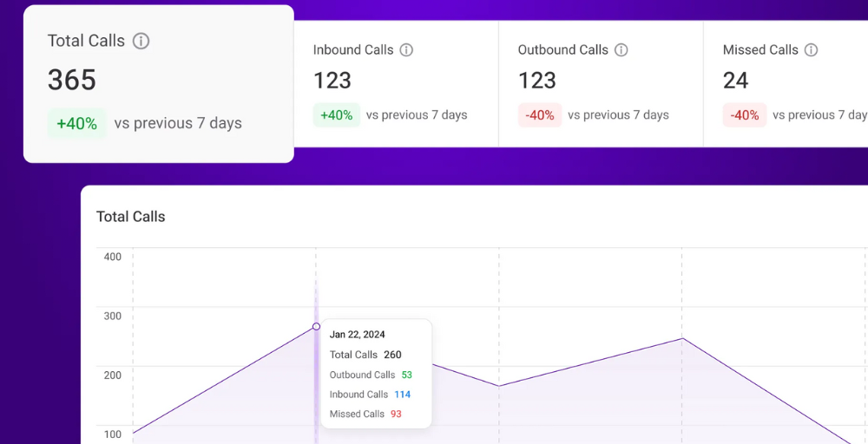Click 'vs previous 7 days' under Inbound Calls

click(417, 115)
